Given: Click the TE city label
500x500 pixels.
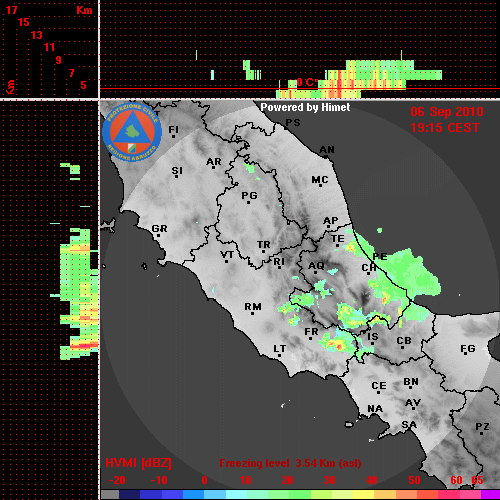Looking at the screenshot, I should click(338, 239).
